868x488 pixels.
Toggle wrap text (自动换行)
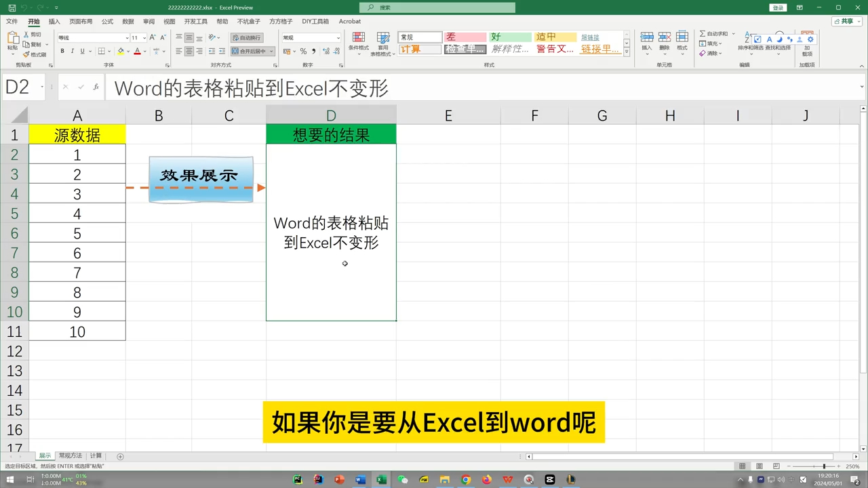pos(248,37)
